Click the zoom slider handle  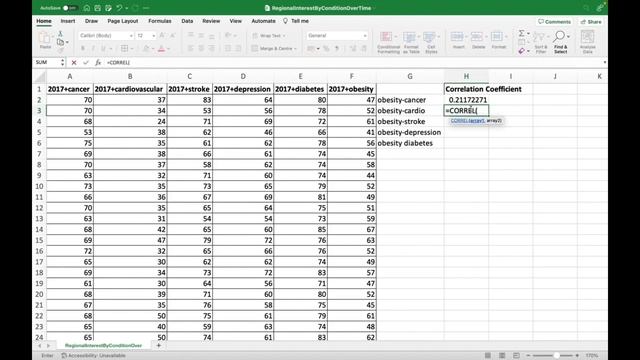click(x=556, y=356)
